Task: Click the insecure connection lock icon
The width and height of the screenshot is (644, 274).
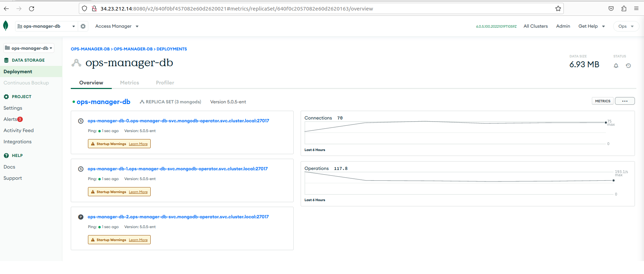Action: (x=94, y=8)
